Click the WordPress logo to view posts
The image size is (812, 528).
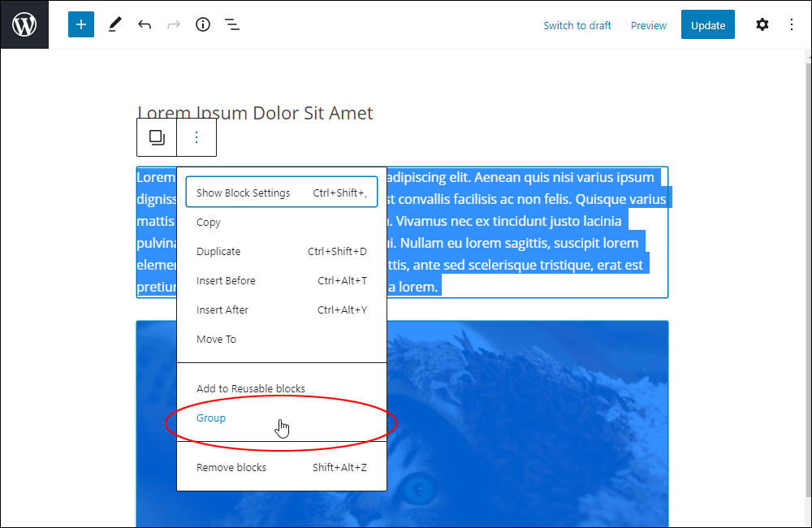pos(24,25)
